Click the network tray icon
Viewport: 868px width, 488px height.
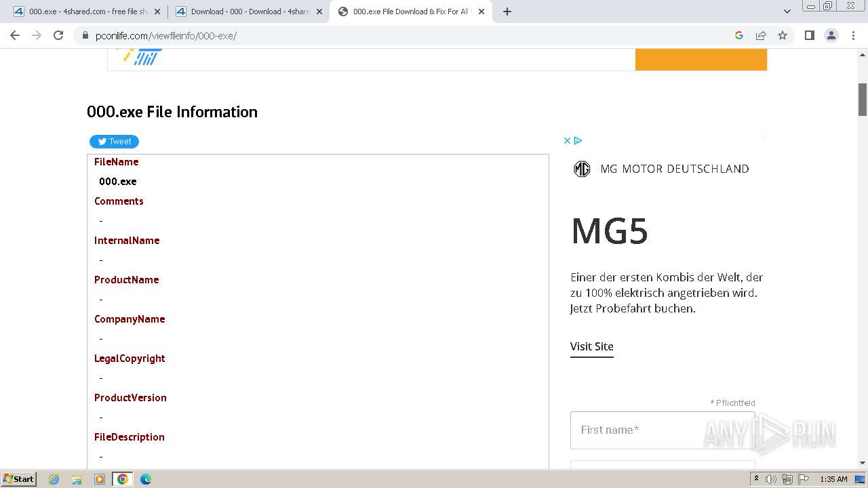click(787, 479)
